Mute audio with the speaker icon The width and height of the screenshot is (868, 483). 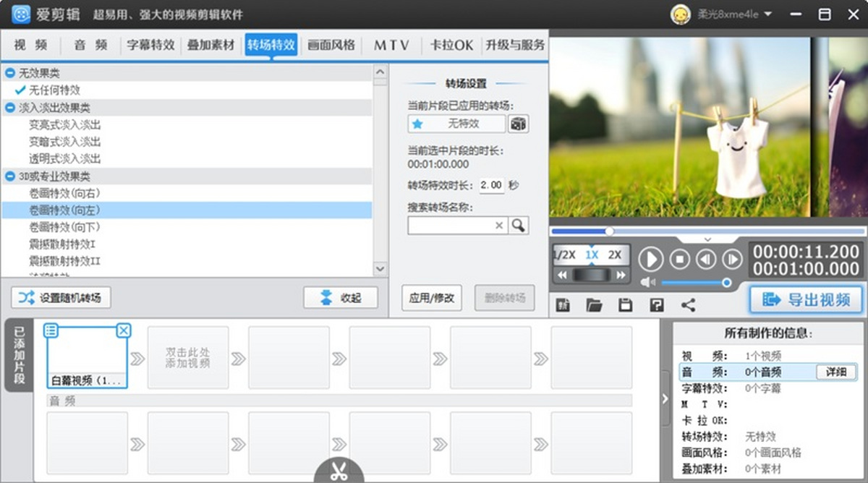coord(648,283)
